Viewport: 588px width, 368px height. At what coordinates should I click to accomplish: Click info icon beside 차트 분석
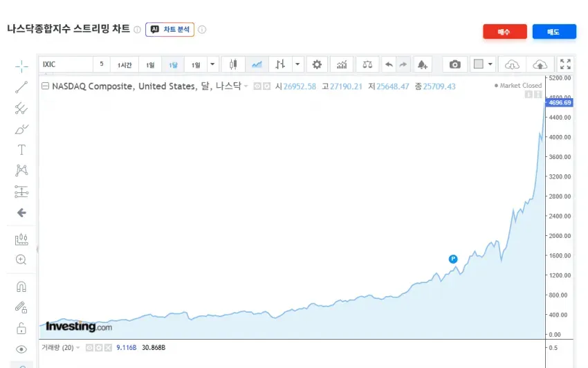(x=202, y=30)
